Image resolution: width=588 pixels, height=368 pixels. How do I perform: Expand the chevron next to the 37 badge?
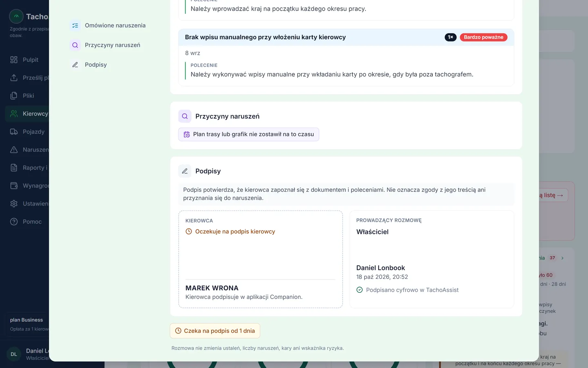pyautogui.click(x=562, y=258)
